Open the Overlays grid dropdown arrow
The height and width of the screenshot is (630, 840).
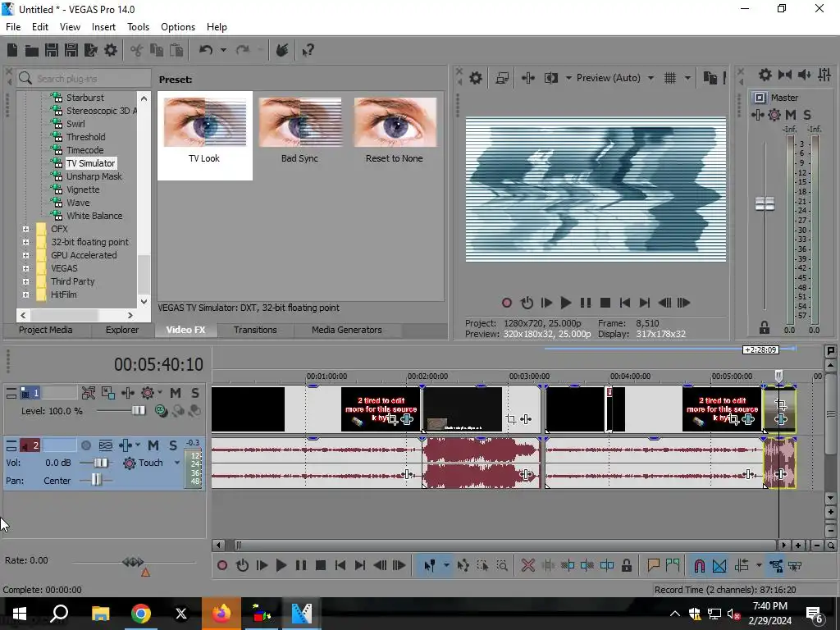tap(687, 78)
